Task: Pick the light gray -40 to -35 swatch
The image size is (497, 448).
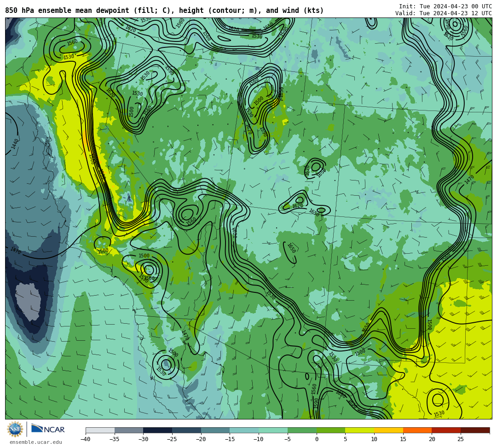Action: coord(100,430)
